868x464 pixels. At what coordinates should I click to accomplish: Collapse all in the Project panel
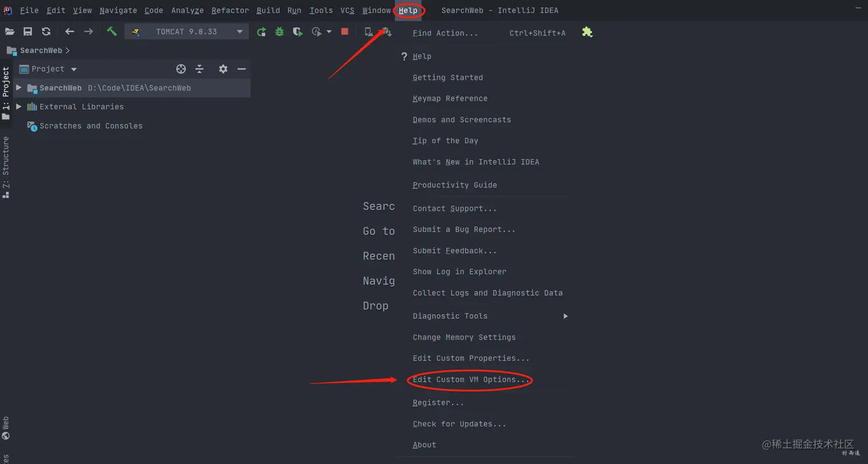(x=199, y=69)
